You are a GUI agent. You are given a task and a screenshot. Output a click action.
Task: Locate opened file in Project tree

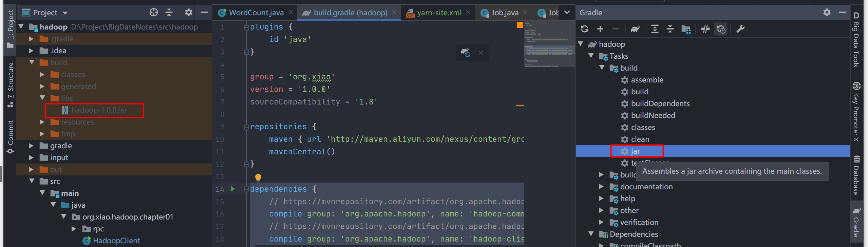pyautogui.click(x=153, y=13)
